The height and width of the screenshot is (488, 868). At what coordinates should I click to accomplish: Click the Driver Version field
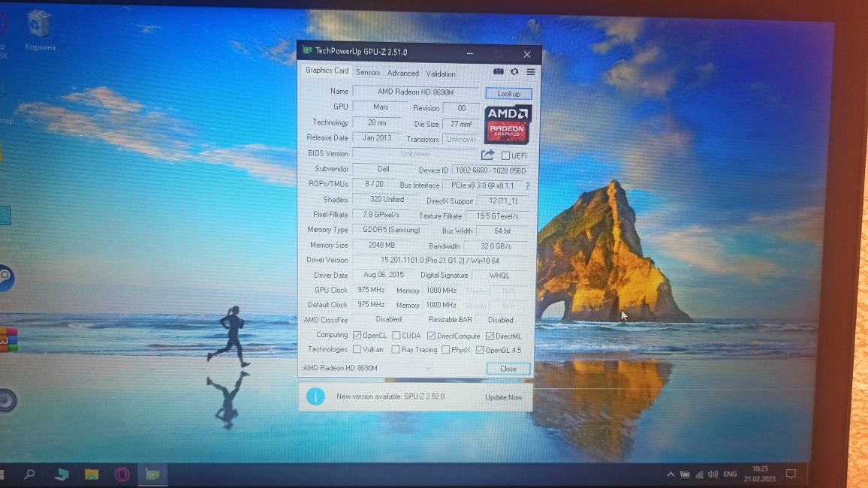439,260
